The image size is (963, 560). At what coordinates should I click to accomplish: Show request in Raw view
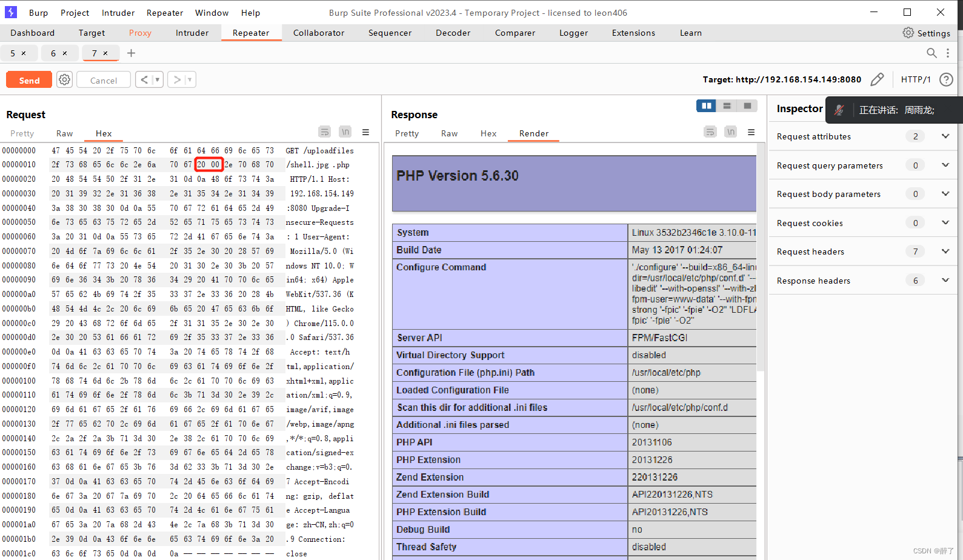[64, 133]
